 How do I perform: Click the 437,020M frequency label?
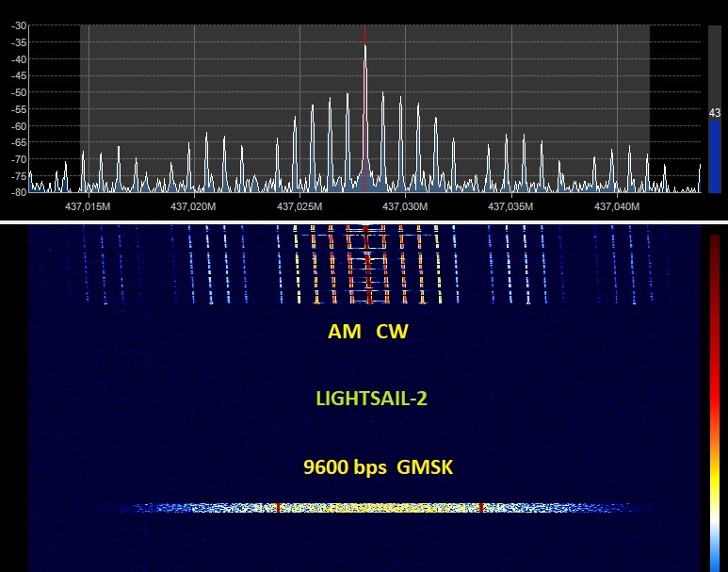tap(193, 206)
